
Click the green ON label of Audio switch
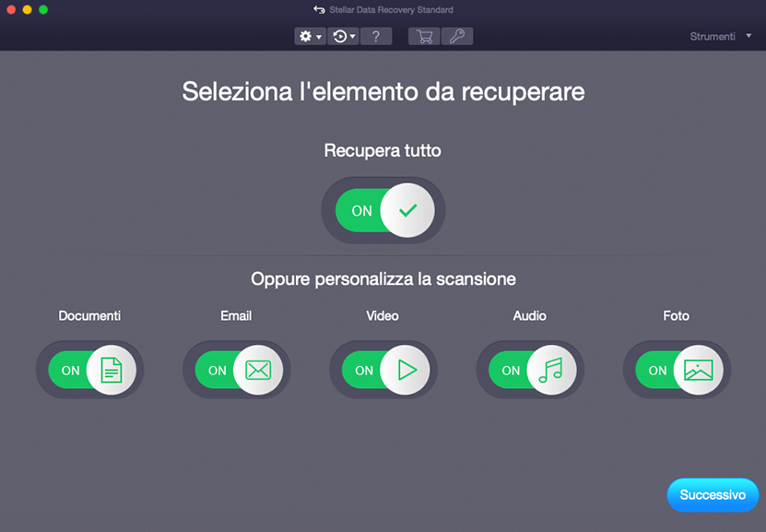tap(512, 371)
